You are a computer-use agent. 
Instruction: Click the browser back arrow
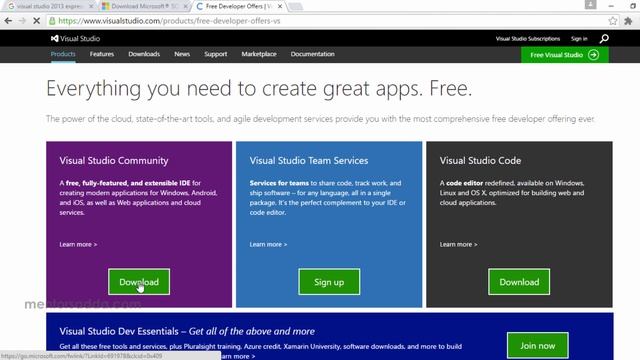click(x=8, y=20)
